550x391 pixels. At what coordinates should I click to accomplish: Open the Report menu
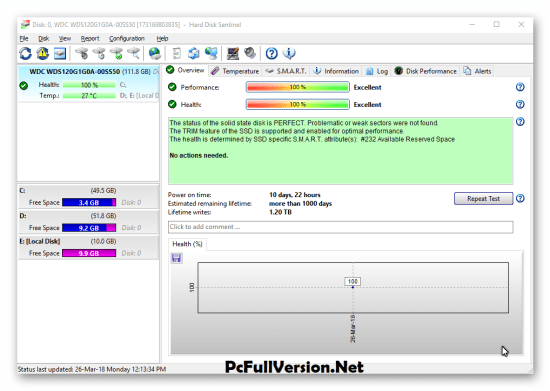[90, 39]
